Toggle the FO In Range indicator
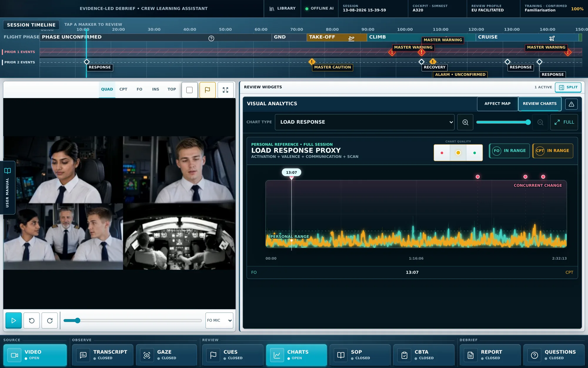 click(509, 151)
